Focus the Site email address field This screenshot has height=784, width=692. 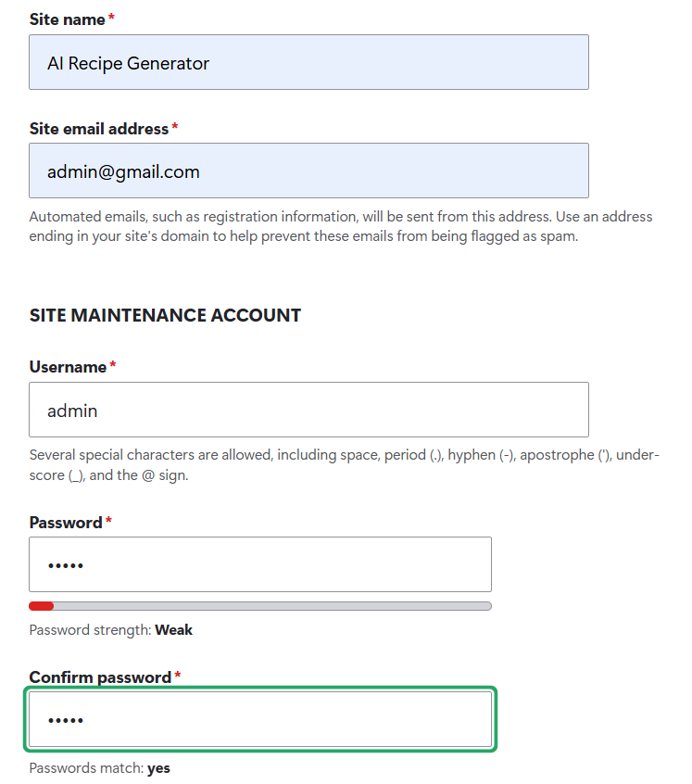308,171
